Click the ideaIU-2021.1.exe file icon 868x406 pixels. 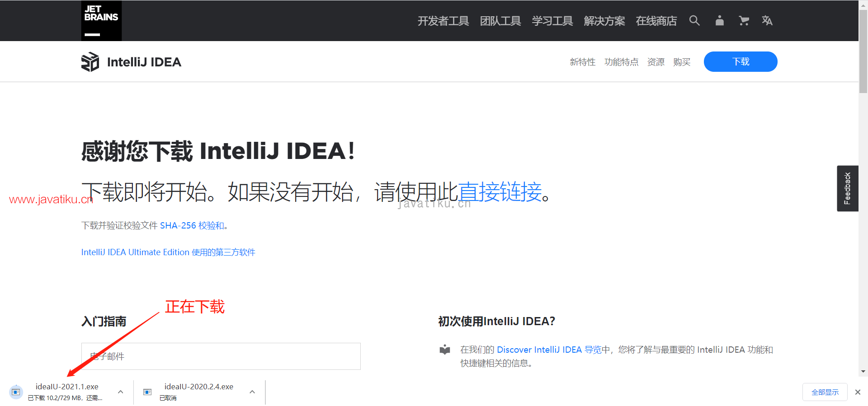pos(16,392)
